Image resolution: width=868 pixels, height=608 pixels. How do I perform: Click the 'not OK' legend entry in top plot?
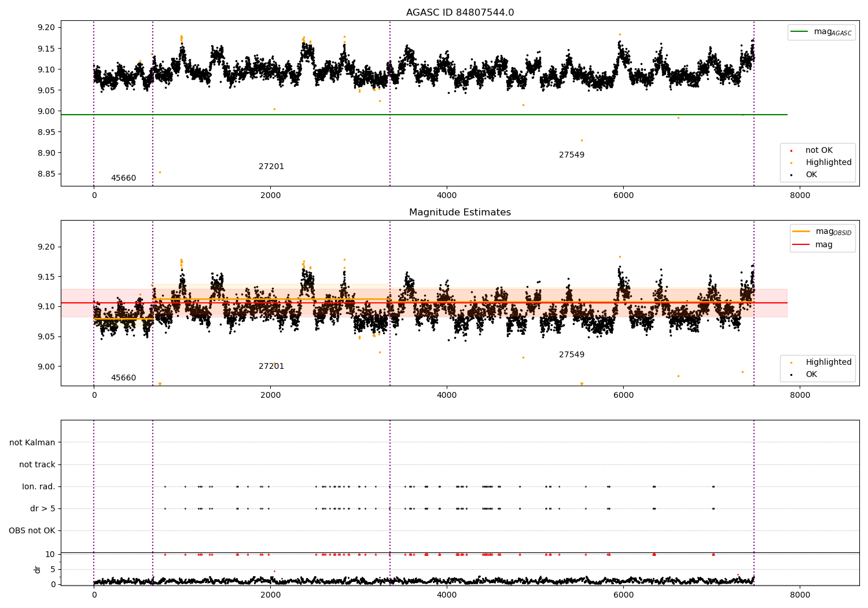click(819, 151)
